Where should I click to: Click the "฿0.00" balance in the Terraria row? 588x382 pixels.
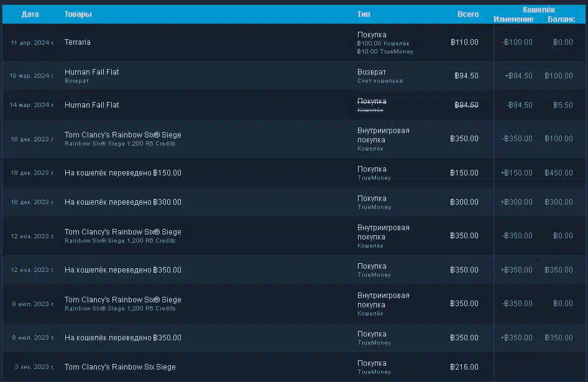(x=563, y=42)
